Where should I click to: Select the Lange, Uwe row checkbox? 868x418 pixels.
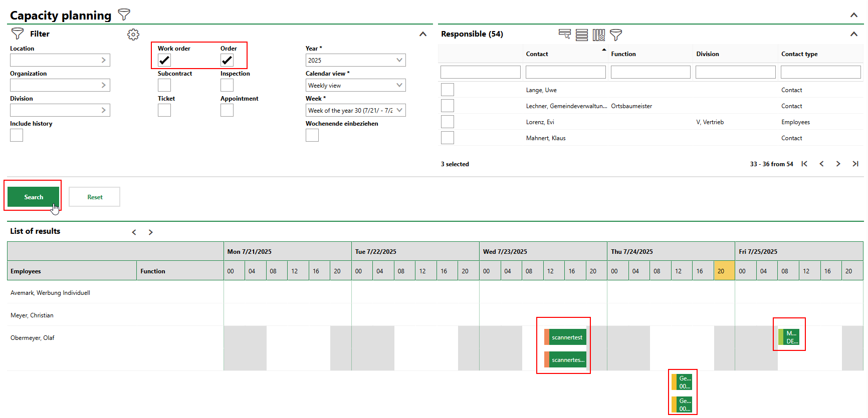point(448,90)
